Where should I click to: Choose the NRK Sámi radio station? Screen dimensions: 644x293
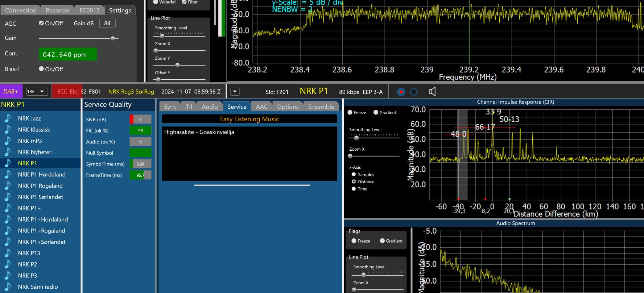coord(38,287)
